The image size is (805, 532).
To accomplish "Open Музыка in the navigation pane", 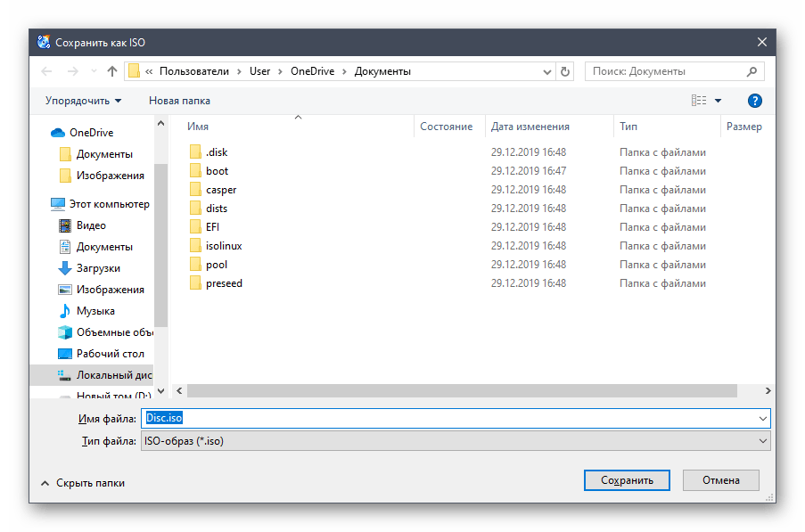I will [95, 311].
